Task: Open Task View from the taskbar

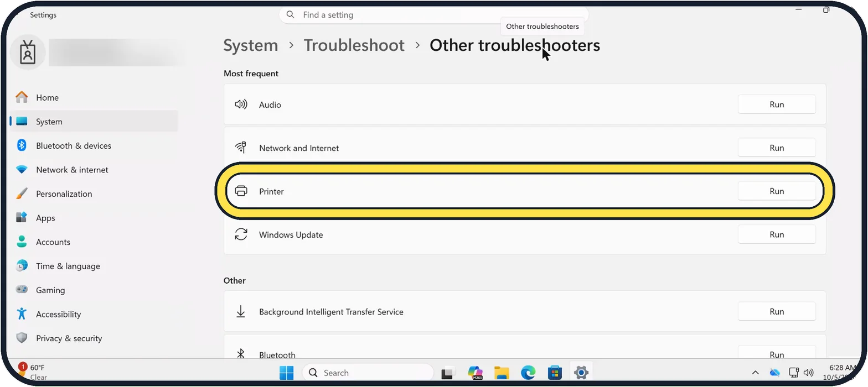Action: (x=448, y=373)
